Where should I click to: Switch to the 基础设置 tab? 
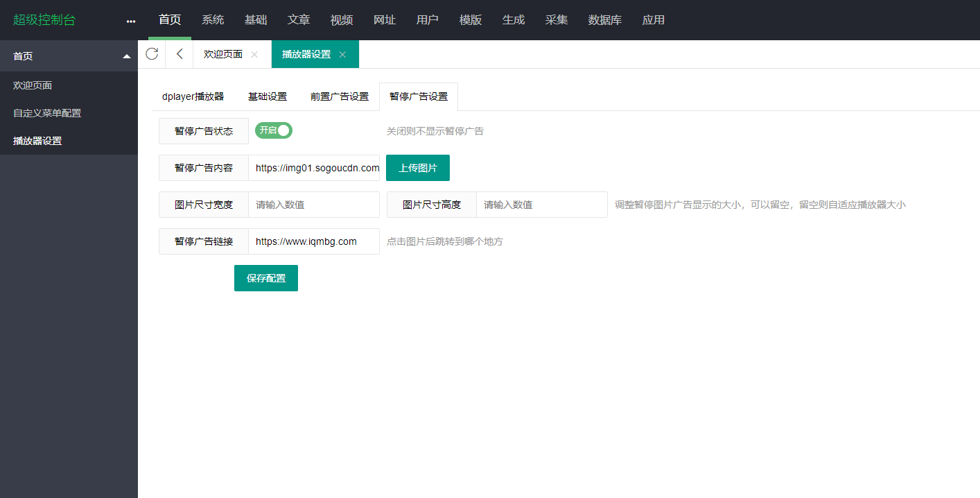point(268,96)
